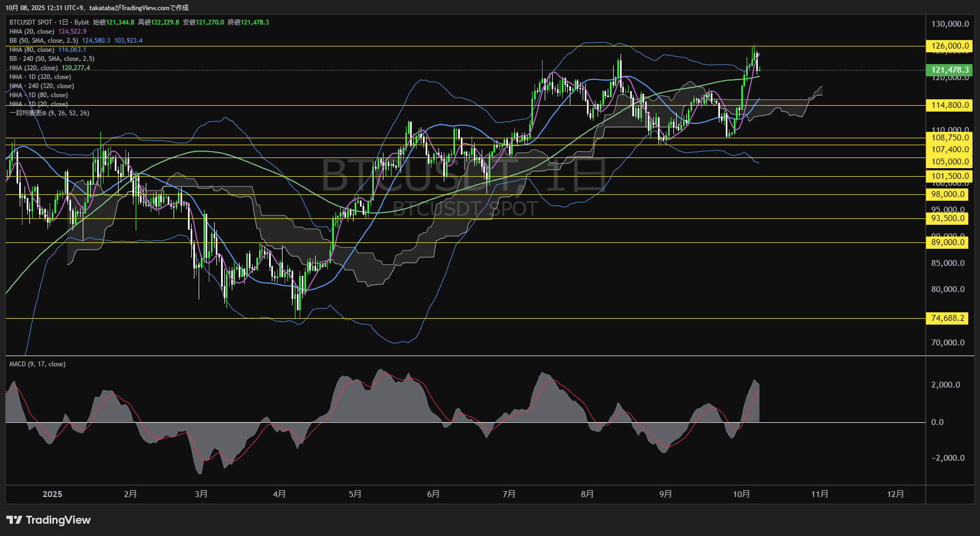This screenshot has width=980, height=536.
Task: Click the 130,000.0 price axis label
Action: [950, 24]
